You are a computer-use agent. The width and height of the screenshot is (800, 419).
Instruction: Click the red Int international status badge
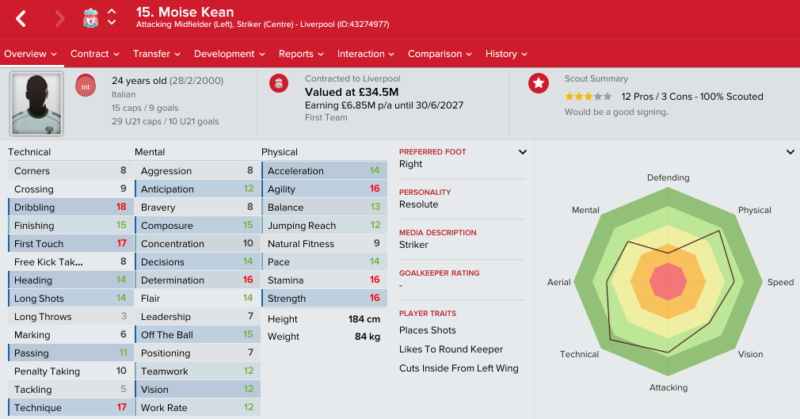click(85, 86)
